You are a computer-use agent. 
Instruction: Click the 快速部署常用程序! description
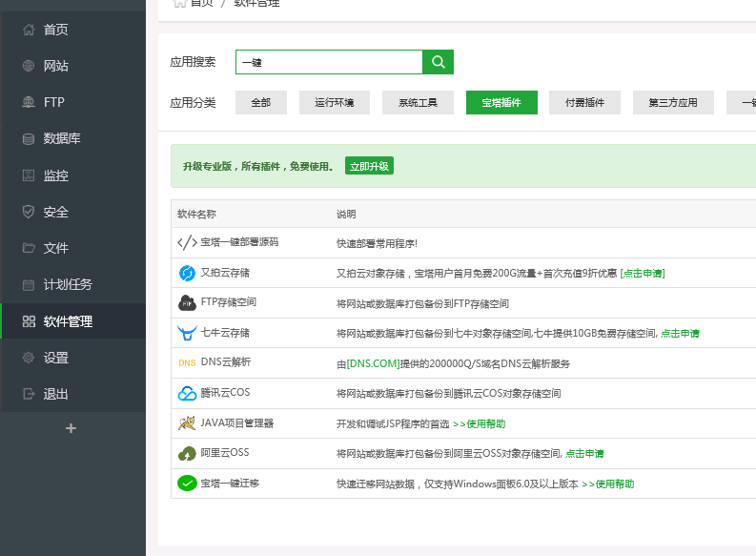point(377,243)
